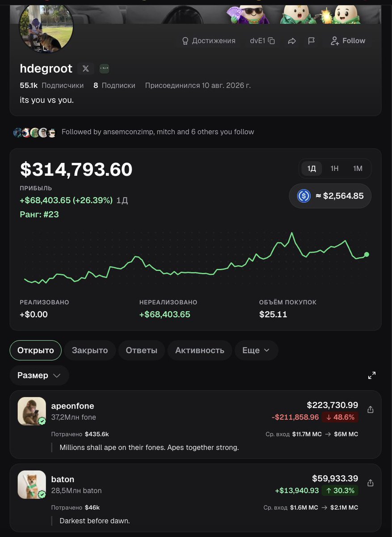Click the green badge next to X icon
The width and height of the screenshot is (392, 537).
point(104,68)
